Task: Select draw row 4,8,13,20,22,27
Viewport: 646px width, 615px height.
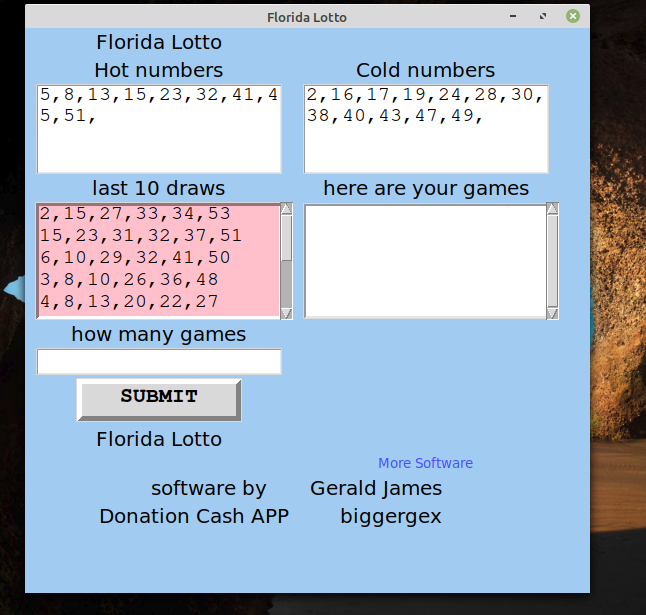Action: pyautogui.click(x=129, y=302)
